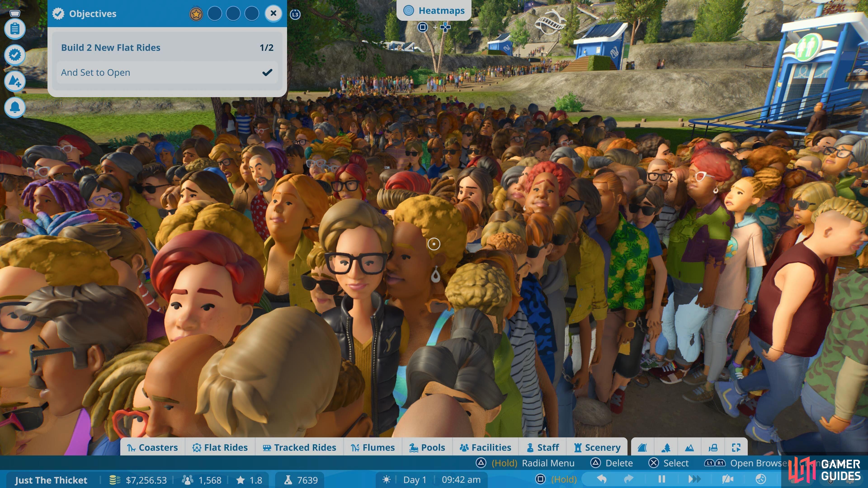Select the third objective tier circle
The width and height of the screenshot is (868, 488).
tap(233, 14)
